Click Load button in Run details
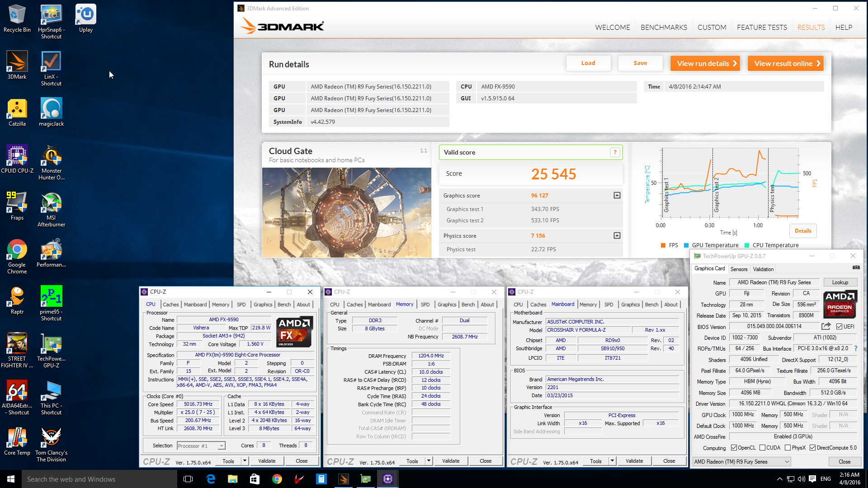This screenshot has width=868, height=488. (588, 63)
